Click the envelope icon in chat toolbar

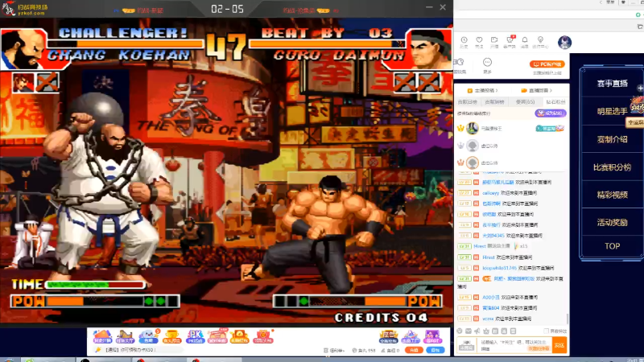coord(469,331)
